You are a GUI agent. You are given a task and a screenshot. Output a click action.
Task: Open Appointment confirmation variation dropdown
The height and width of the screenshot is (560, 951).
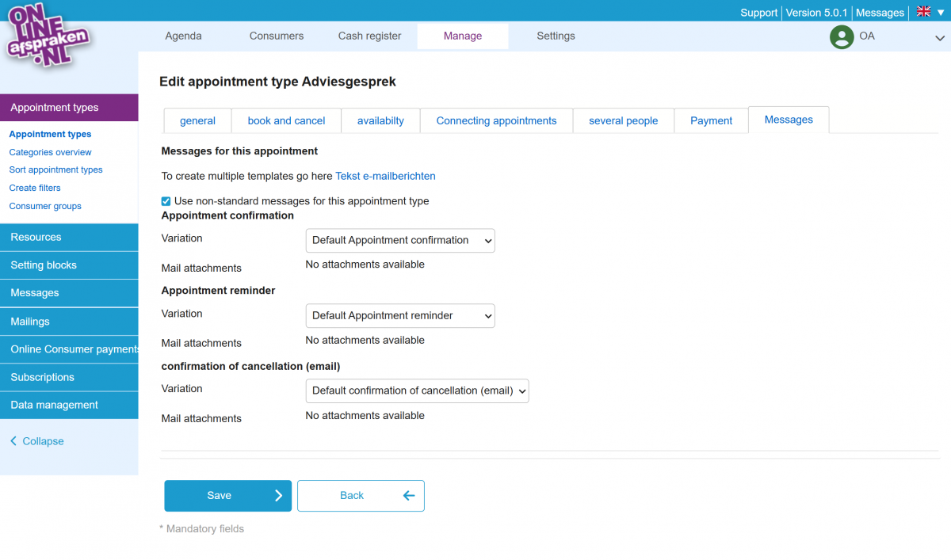coord(400,241)
